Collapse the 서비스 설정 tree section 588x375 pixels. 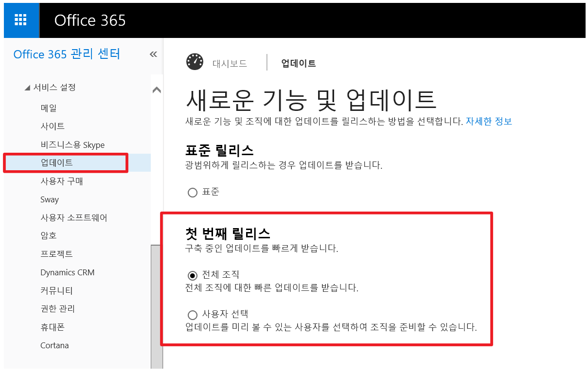tap(27, 88)
